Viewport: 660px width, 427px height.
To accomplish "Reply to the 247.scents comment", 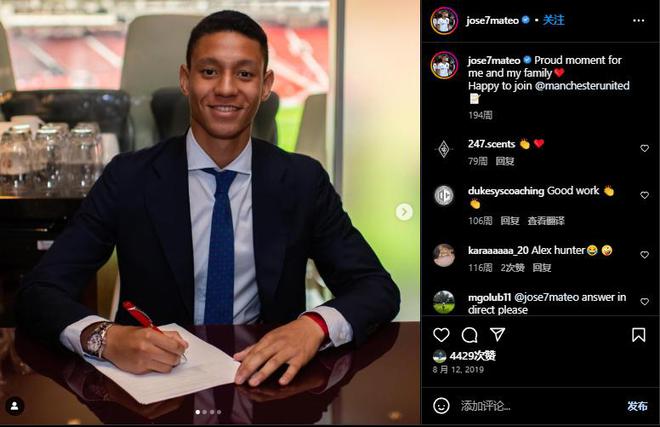I will point(505,161).
